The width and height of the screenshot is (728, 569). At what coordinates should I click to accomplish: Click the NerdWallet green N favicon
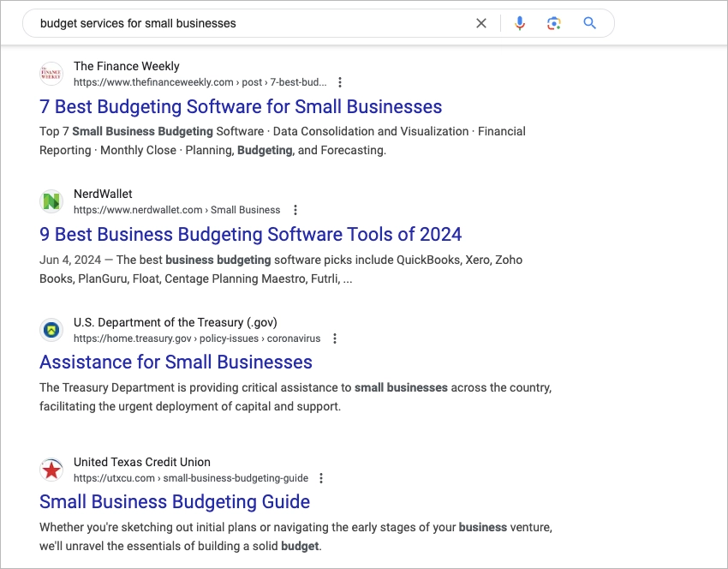click(51, 201)
